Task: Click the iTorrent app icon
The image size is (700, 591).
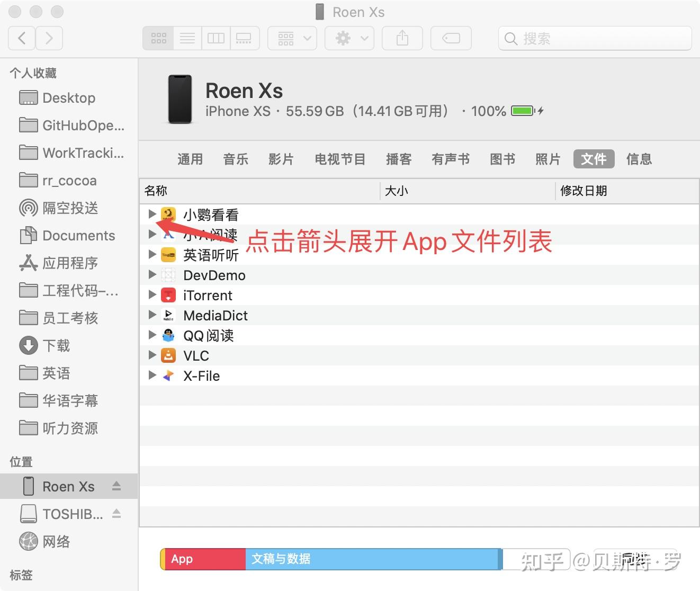Action: click(168, 295)
